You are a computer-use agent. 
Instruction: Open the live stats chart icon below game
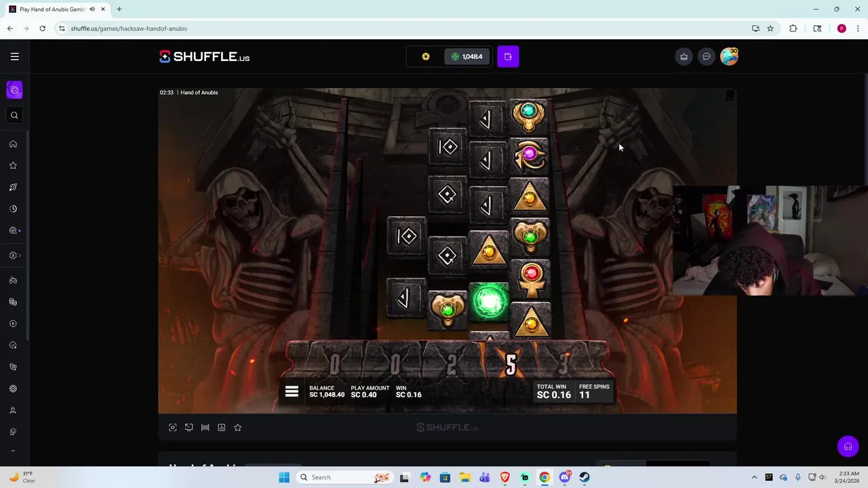click(221, 428)
